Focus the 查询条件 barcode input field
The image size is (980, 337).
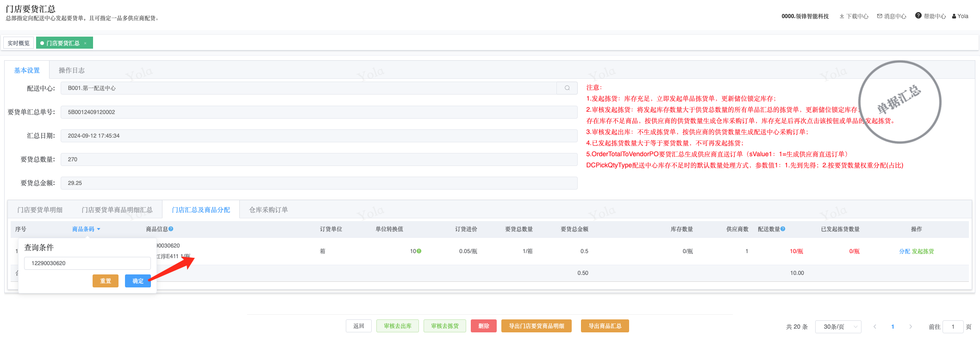pyautogui.click(x=87, y=263)
